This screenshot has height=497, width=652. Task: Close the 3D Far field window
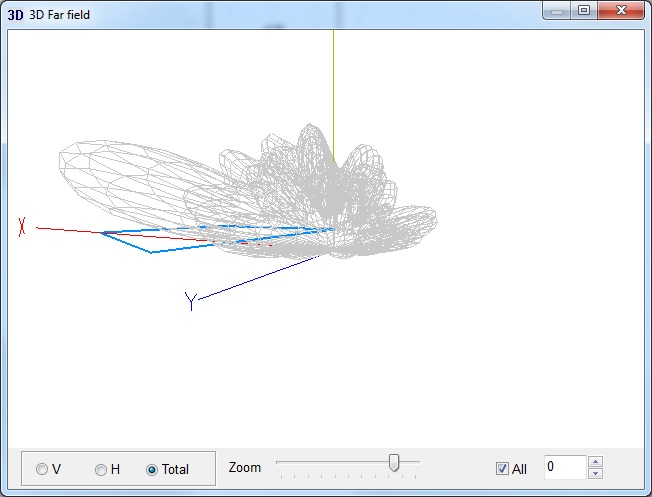coord(621,10)
